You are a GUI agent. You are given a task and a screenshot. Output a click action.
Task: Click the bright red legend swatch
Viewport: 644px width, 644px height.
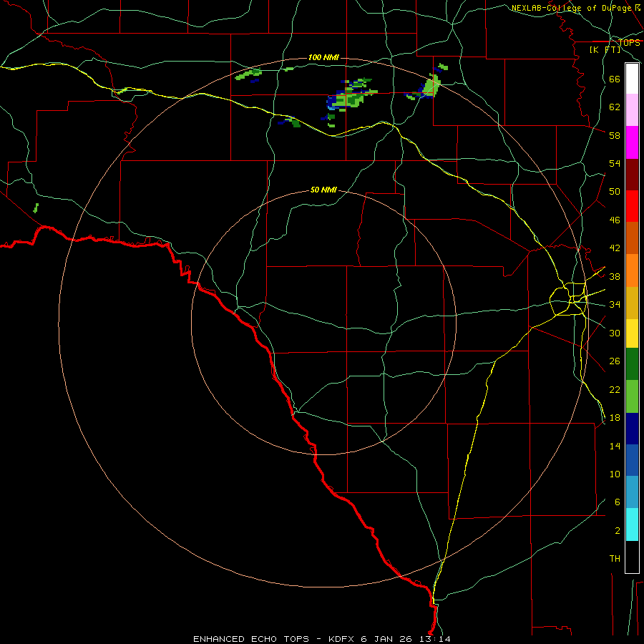pos(632,206)
